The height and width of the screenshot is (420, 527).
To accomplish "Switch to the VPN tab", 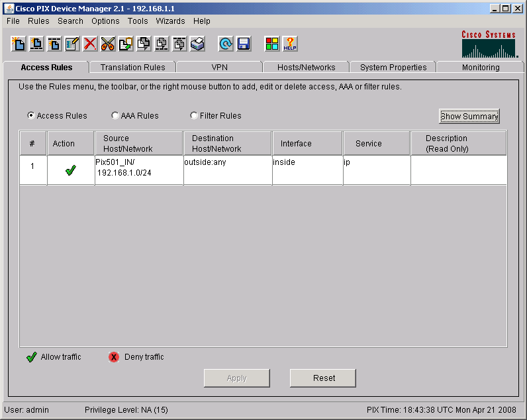I will [x=219, y=68].
